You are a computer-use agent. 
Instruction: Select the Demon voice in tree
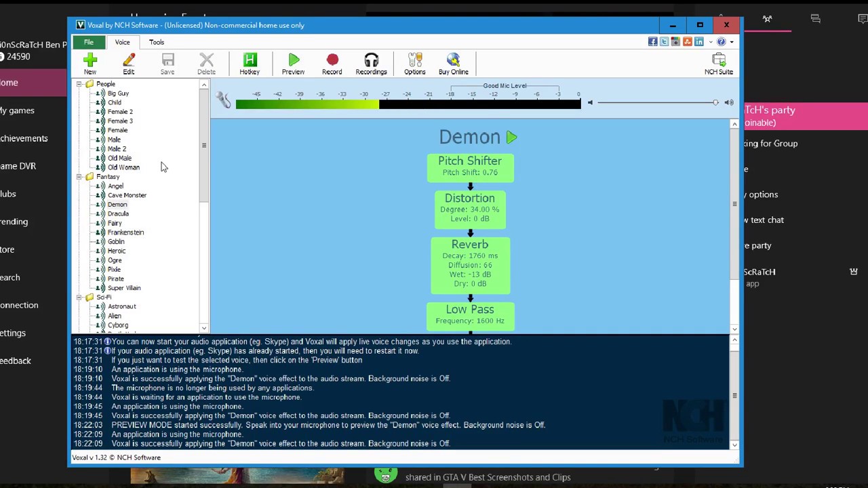pos(117,205)
